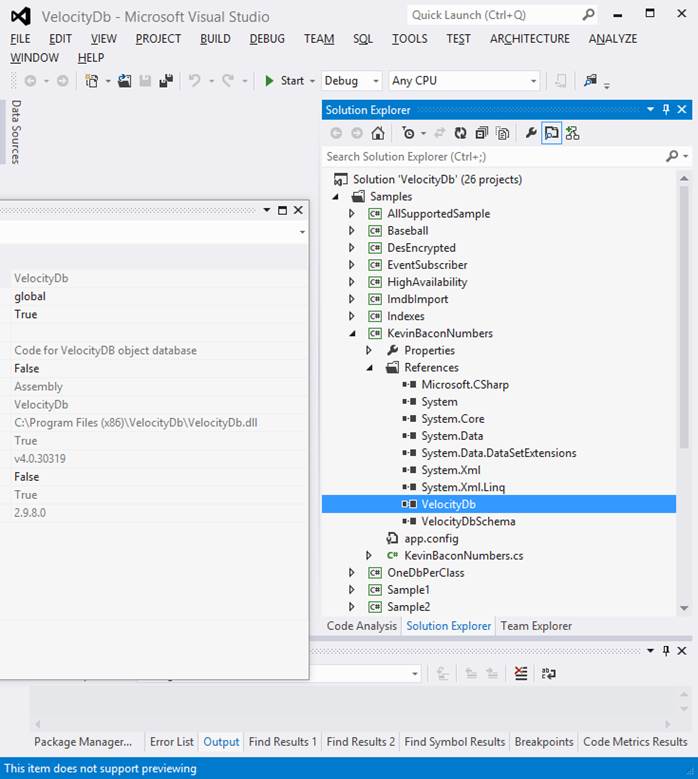Toggle Show All Files in Solution Explorer
698x779 pixels.
pyautogui.click(x=503, y=133)
